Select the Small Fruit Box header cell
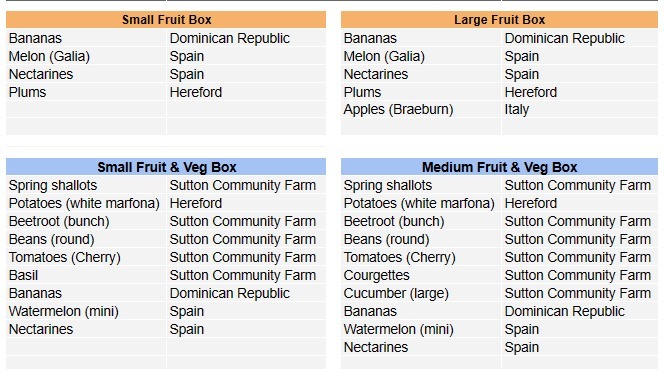 (x=166, y=19)
